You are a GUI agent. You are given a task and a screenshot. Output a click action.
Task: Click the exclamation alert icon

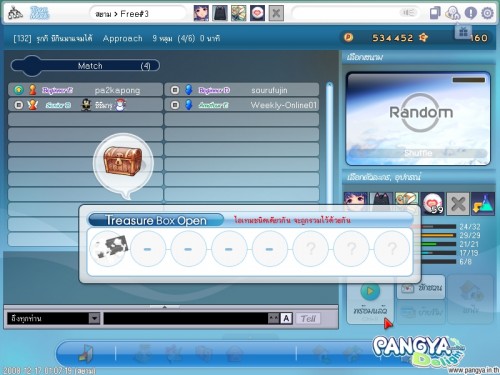[470, 13]
